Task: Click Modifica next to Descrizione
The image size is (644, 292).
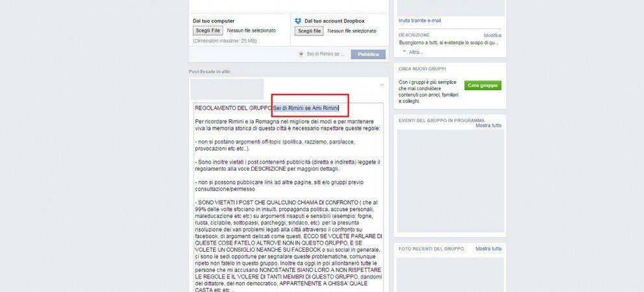Action: (x=493, y=35)
